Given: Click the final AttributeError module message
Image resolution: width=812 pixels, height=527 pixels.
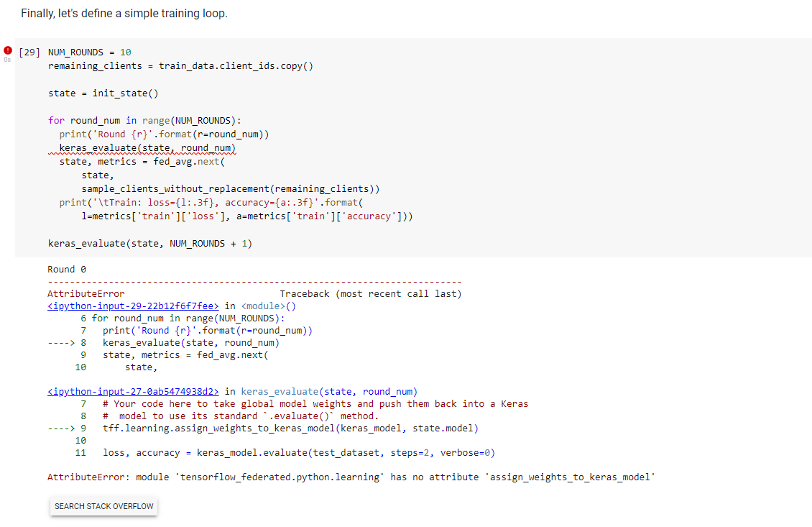Looking at the screenshot, I should coord(351,477).
